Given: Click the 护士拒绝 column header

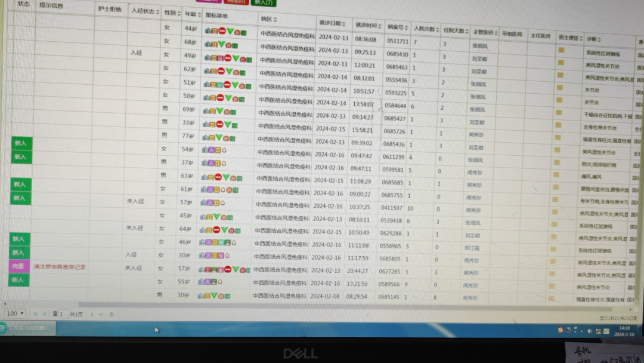Looking at the screenshot, I should (x=110, y=9).
